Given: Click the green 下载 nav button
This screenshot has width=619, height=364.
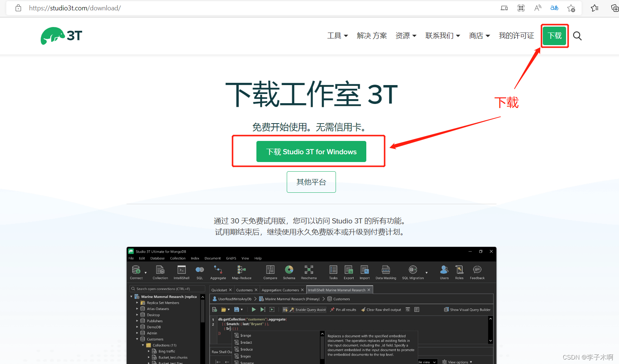Looking at the screenshot, I should [555, 36].
